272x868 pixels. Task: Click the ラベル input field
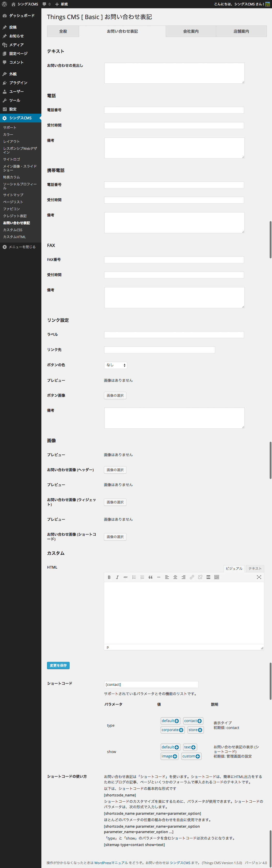(174, 335)
